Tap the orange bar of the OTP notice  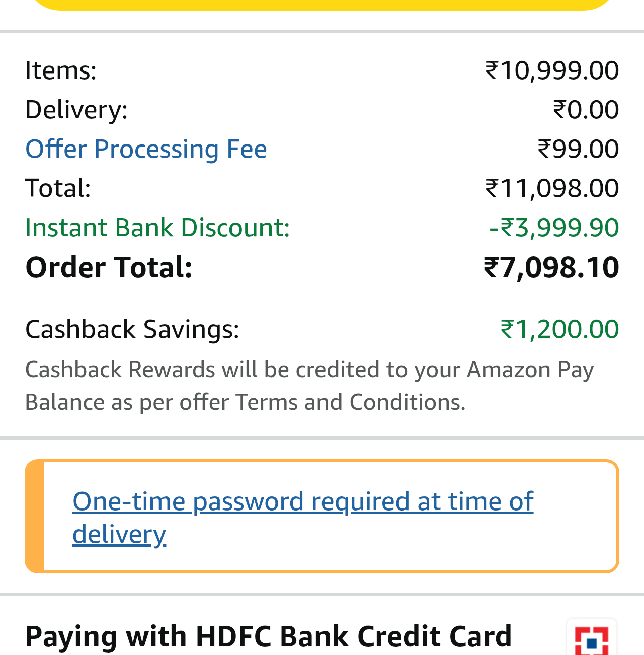(x=35, y=516)
